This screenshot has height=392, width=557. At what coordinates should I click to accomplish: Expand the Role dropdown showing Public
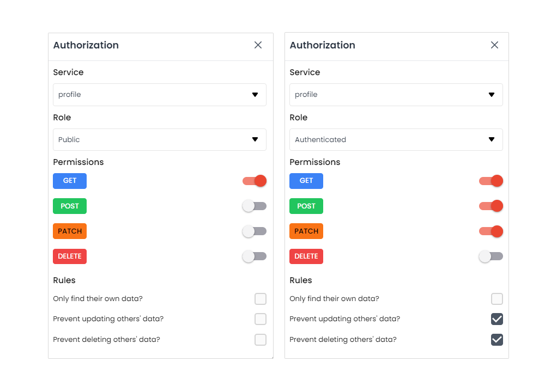pyautogui.click(x=159, y=140)
